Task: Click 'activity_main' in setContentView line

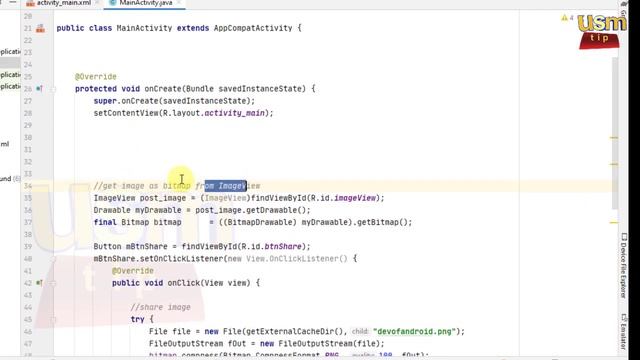Action: [x=234, y=113]
